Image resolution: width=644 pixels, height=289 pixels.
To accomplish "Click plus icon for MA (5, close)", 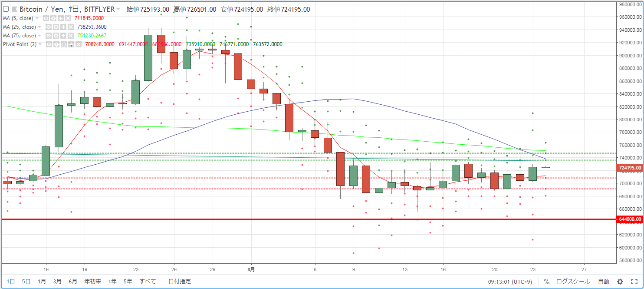I will [61, 18].
